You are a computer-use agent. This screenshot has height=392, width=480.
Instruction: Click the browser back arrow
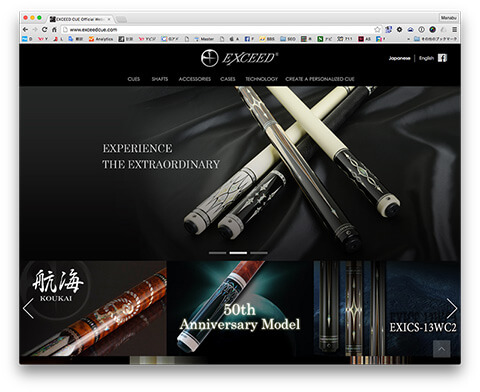pyautogui.click(x=25, y=30)
